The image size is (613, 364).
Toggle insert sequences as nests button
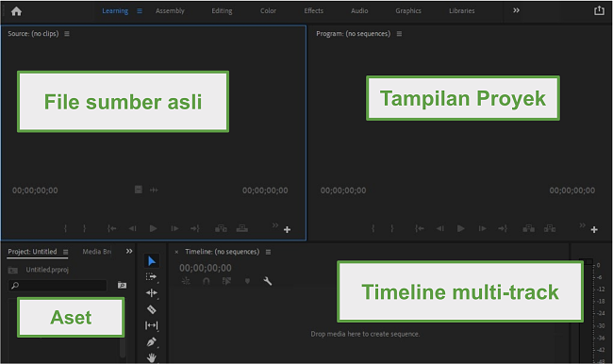186,281
